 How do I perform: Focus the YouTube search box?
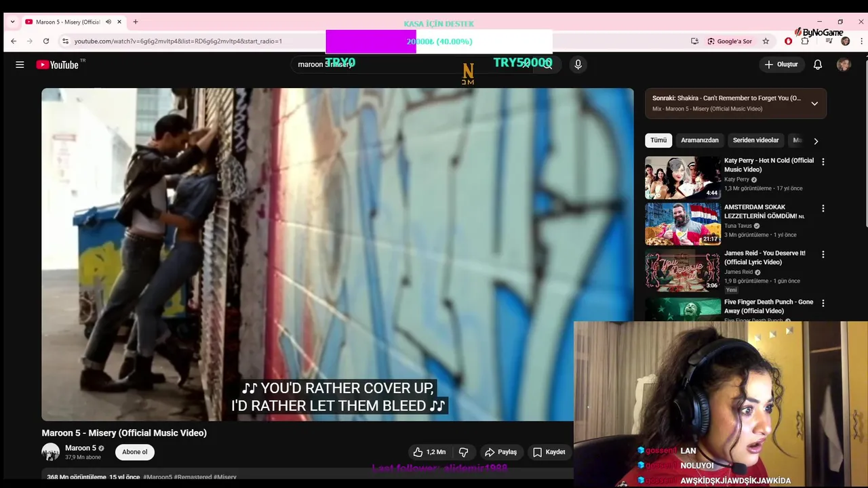point(410,64)
